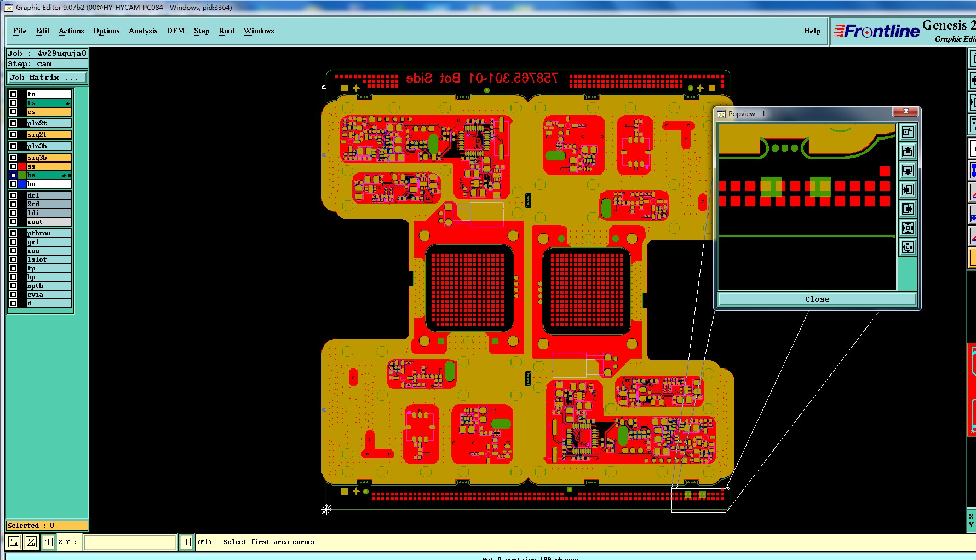Select the ldi layer row
This screenshot has height=560, width=976.
pyautogui.click(x=49, y=213)
